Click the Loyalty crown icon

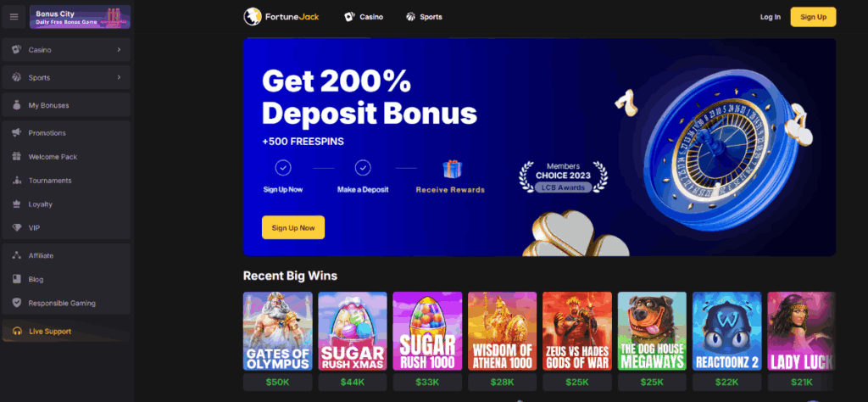point(17,204)
